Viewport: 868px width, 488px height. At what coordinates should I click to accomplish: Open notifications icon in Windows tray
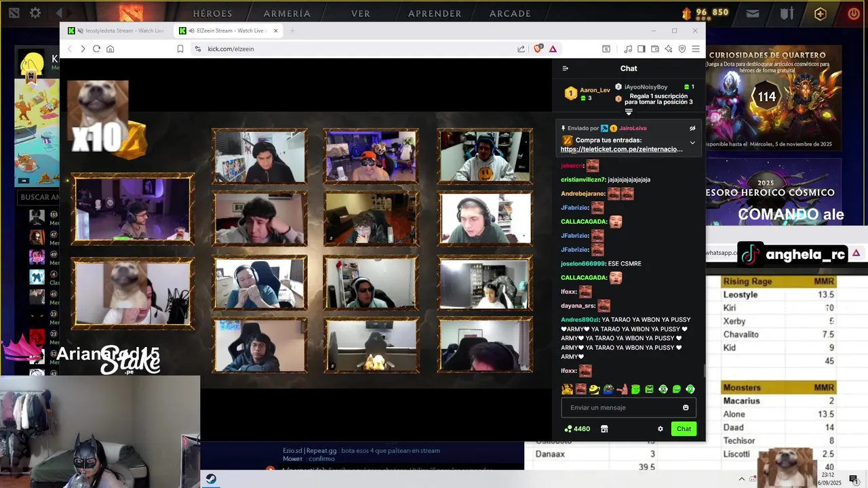tap(854, 479)
